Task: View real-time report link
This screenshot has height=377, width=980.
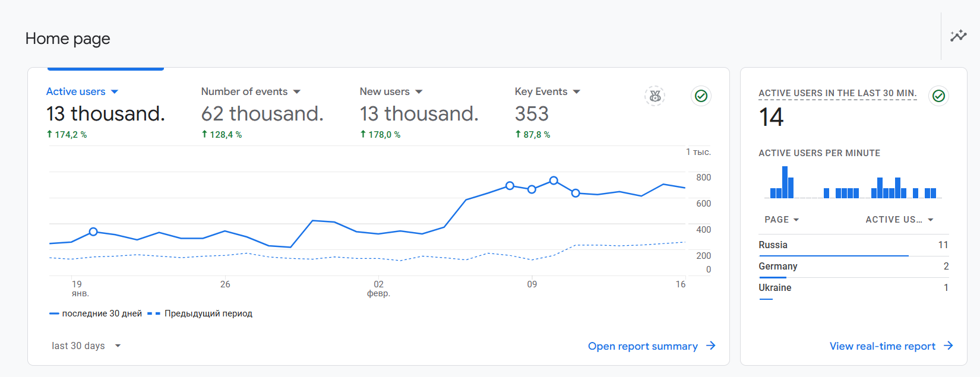Action: point(882,346)
